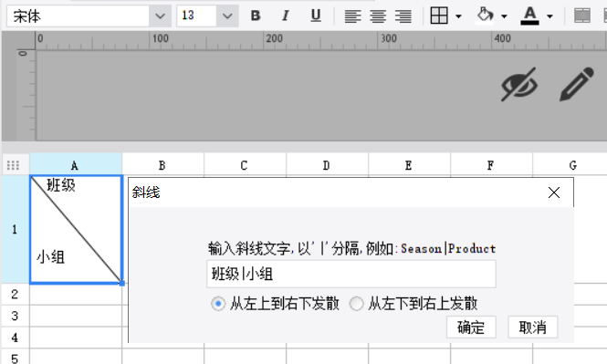The height and width of the screenshot is (364, 607).
Task: Select row 2 header
Action: (x=16, y=295)
